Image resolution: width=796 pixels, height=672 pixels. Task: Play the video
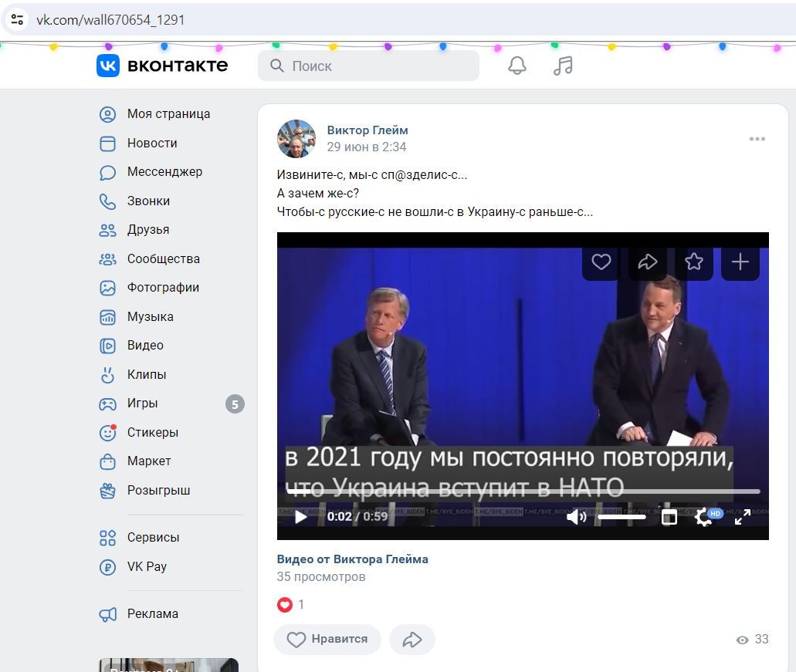tap(300, 517)
